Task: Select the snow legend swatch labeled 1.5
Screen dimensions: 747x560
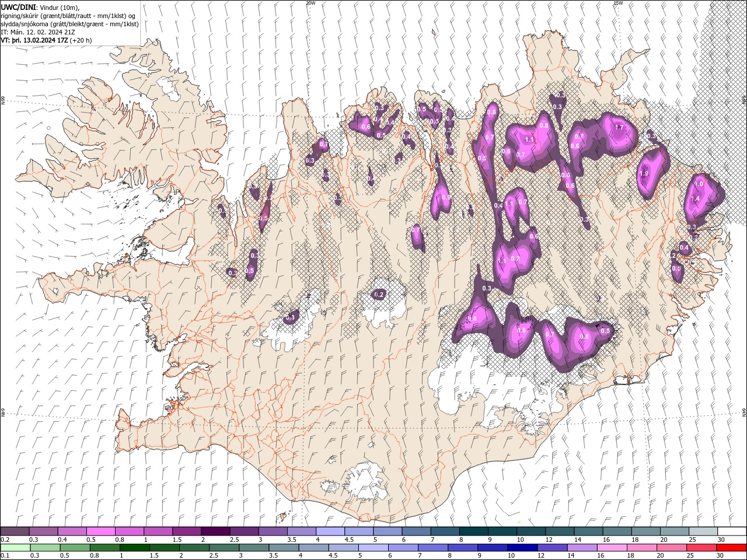Action: (x=187, y=531)
